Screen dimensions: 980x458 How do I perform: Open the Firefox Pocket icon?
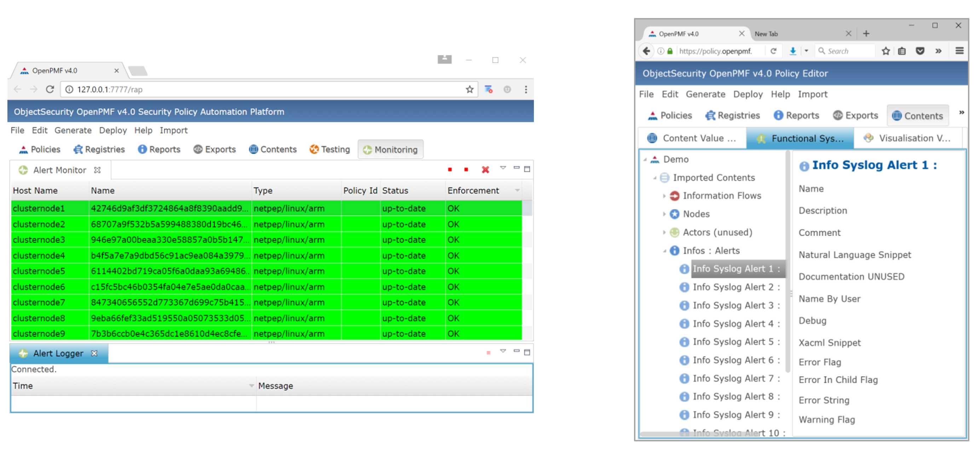(x=920, y=51)
